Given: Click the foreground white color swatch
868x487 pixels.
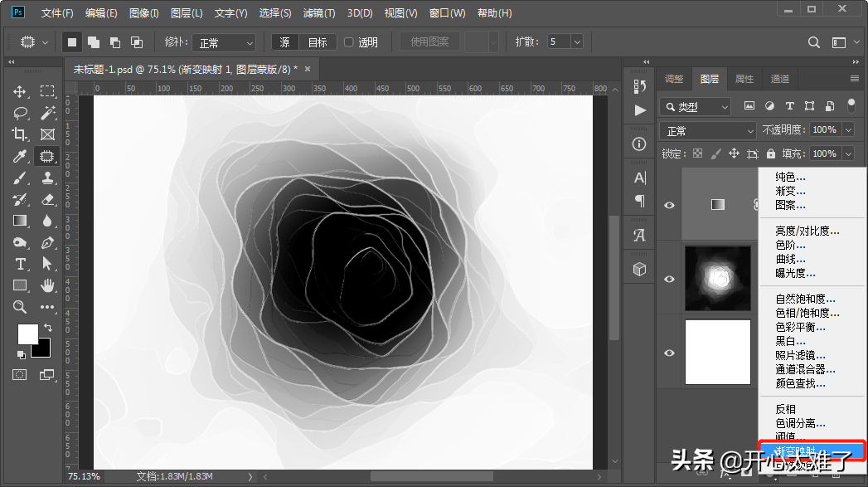Looking at the screenshot, I should [x=27, y=334].
